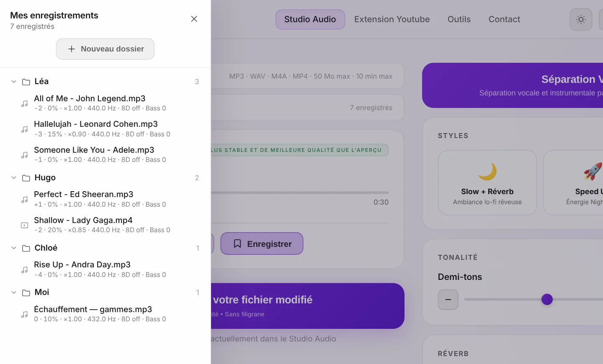This screenshot has height=364, width=603.
Task: Open the Extension Youtube page
Action: point(392,19)
